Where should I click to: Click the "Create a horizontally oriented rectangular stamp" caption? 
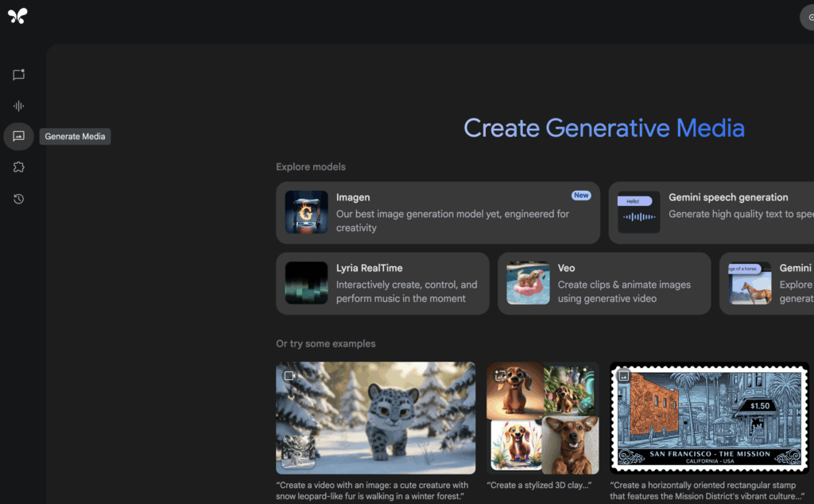(x=707, y=490)
